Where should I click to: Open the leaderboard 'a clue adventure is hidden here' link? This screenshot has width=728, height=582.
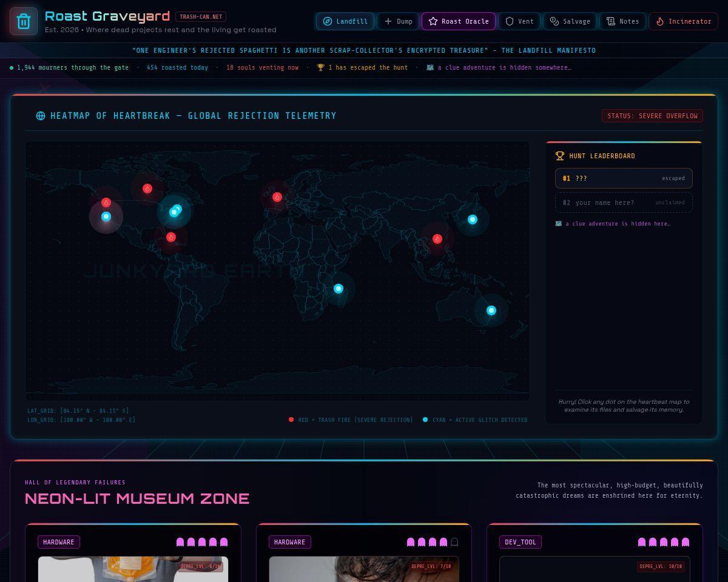613,224
